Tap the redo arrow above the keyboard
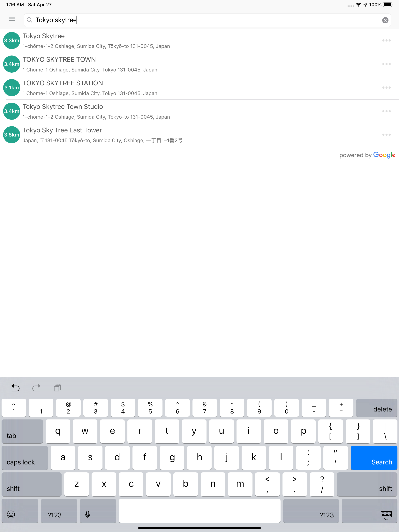Screen dimensions: 399x532 coord(36,388)
